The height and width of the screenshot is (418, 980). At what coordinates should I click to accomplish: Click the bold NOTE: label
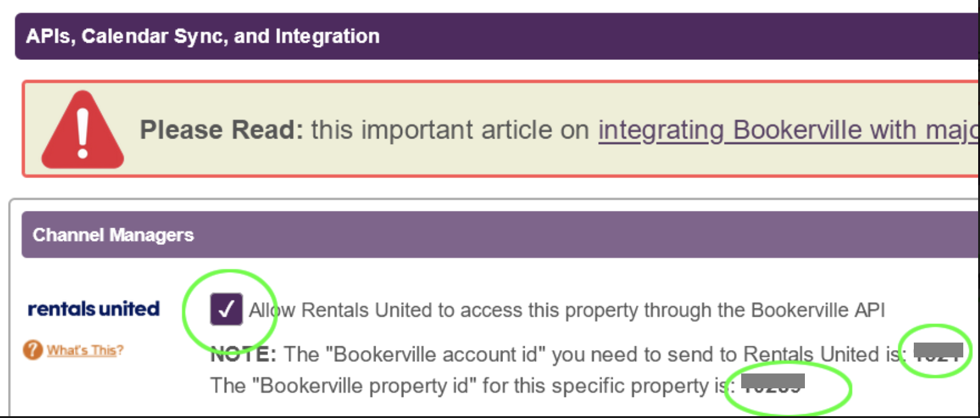click(243, 354)
